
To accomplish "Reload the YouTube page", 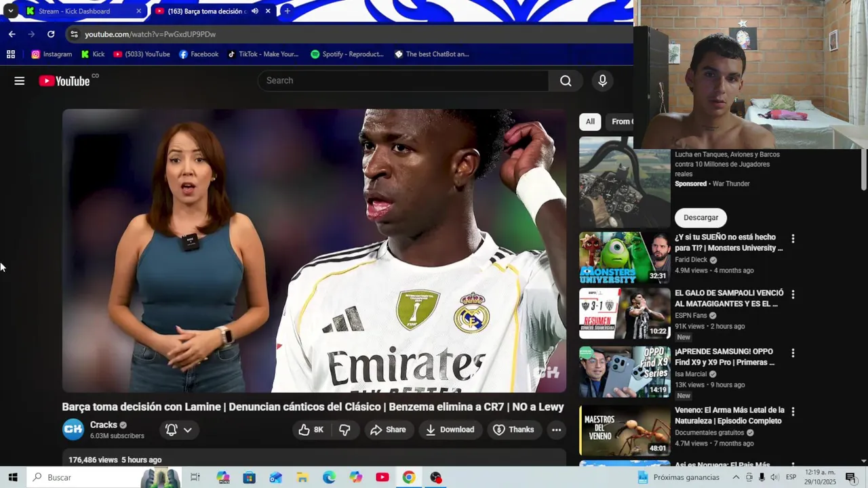I will pos(51,34).
